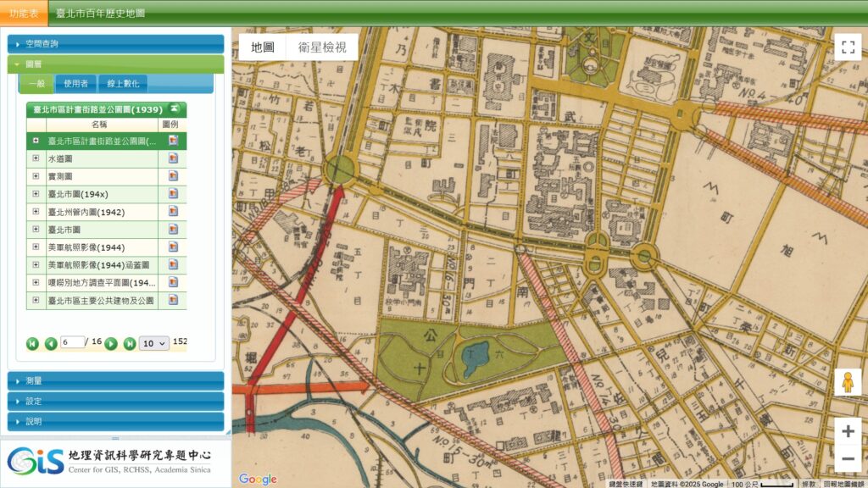
Task: Expand the 臺北市圖 layer row
Action: click(36, 229)
